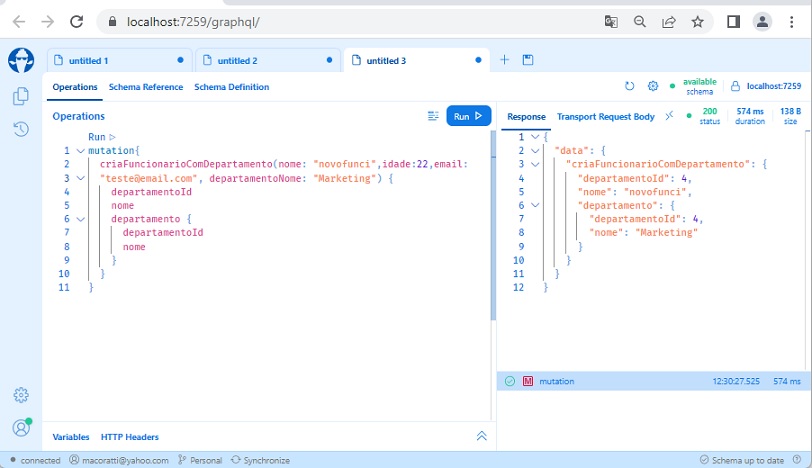Open the sidebar Settings gear
This screenshot has width=812, height=468.
point(21,395)
